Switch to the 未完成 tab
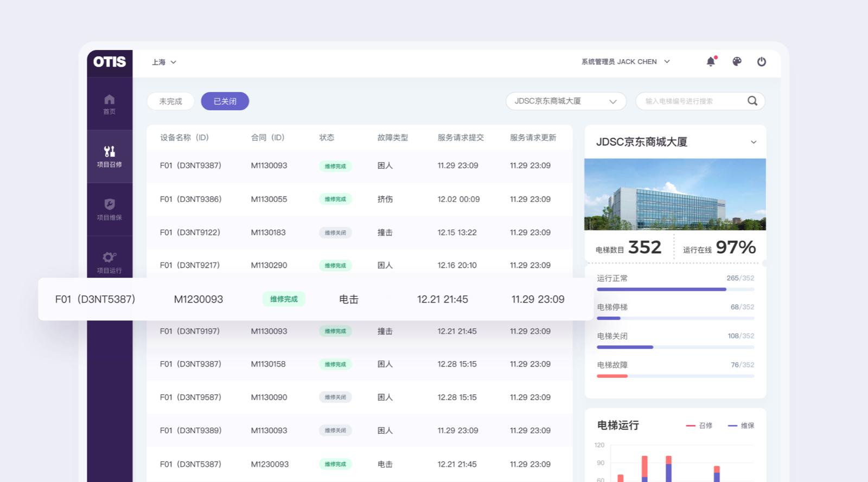This screenshot has width=868, height=482. click(x=170, y=101)
